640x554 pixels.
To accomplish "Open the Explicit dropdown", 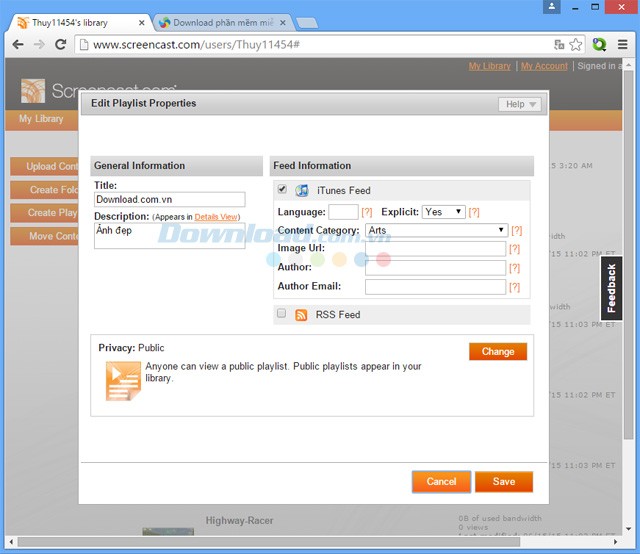I will pos(443,211).
